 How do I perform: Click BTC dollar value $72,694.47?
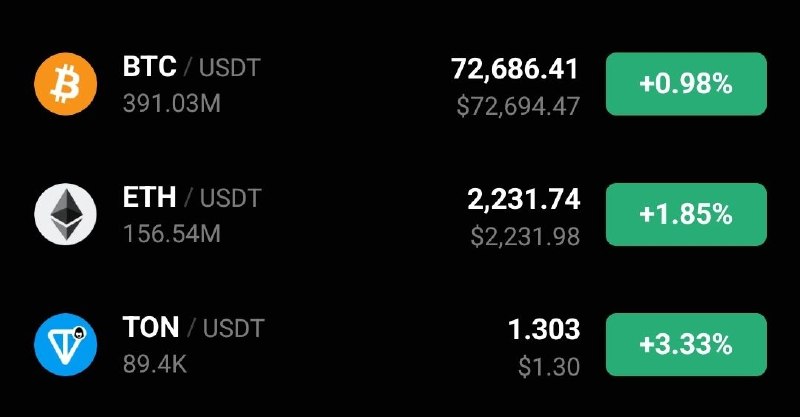tap(518, 106)
